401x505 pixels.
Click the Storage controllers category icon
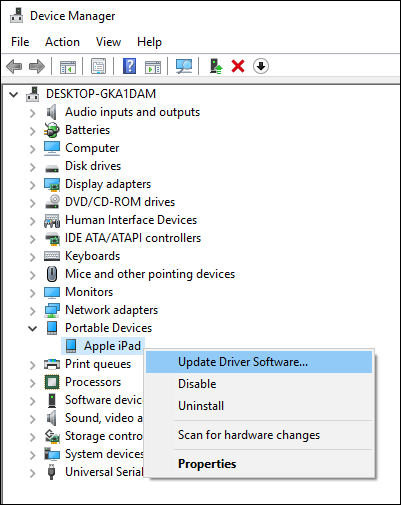52,436
